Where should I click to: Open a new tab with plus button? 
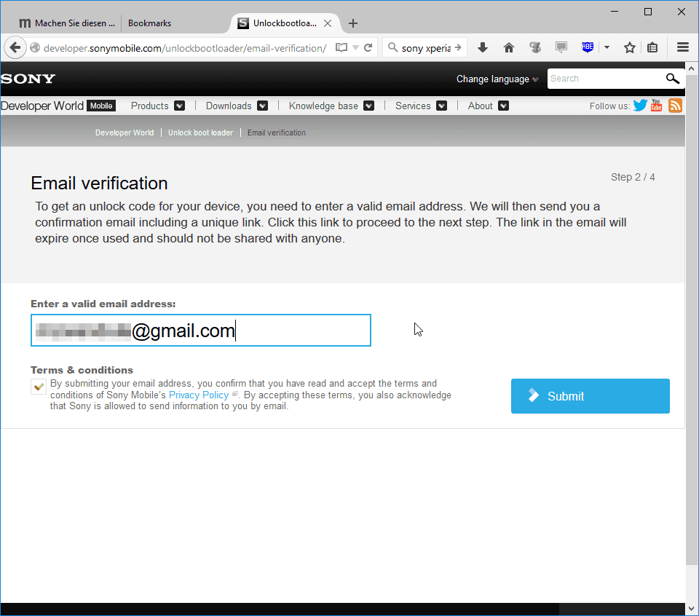[x=352, y=23]
